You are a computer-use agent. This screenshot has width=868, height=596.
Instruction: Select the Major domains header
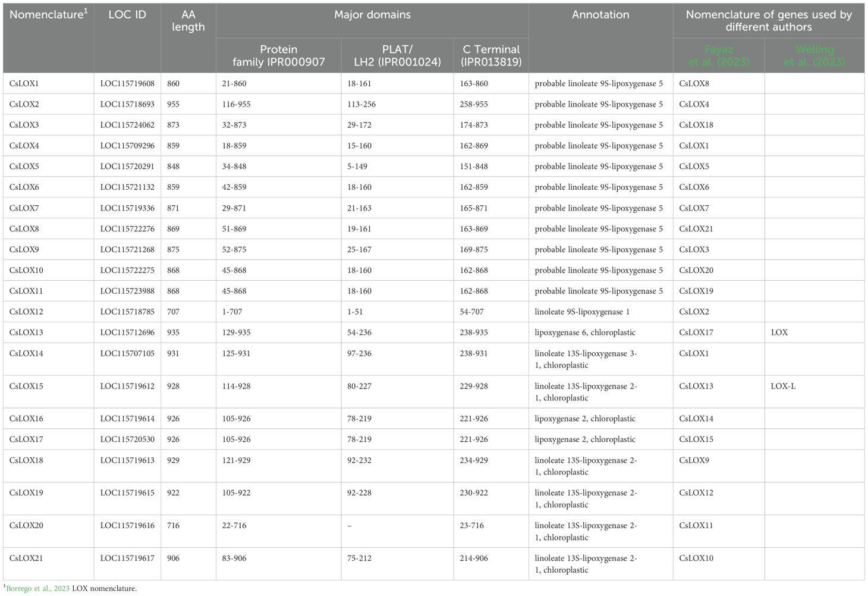(x=372, y=15)
